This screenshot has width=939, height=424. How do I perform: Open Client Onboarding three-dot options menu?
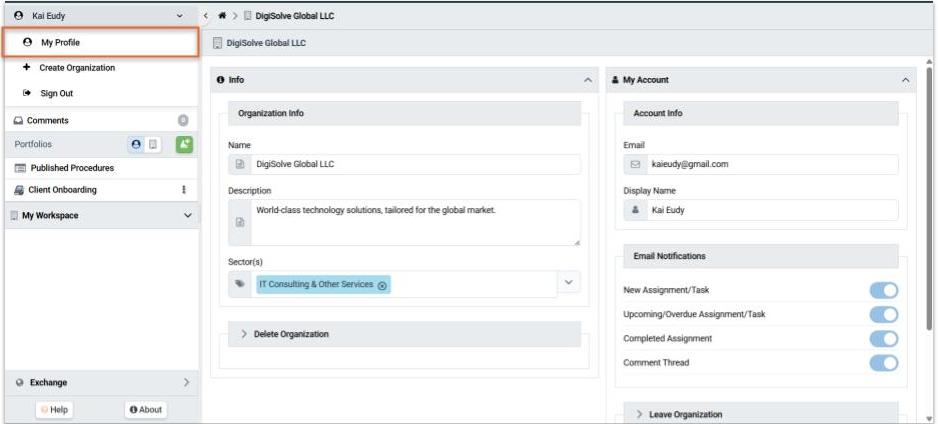tap(183, 190)
